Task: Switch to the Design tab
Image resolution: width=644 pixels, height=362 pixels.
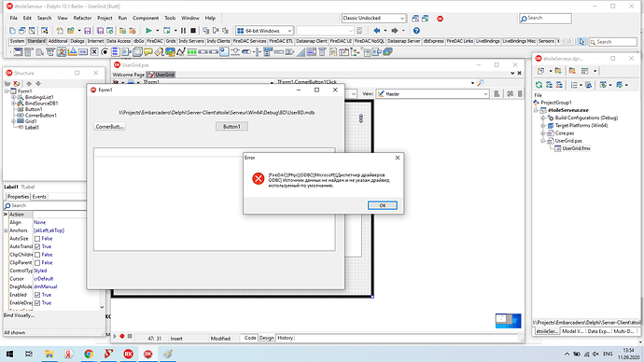Action: pos(266,338)
